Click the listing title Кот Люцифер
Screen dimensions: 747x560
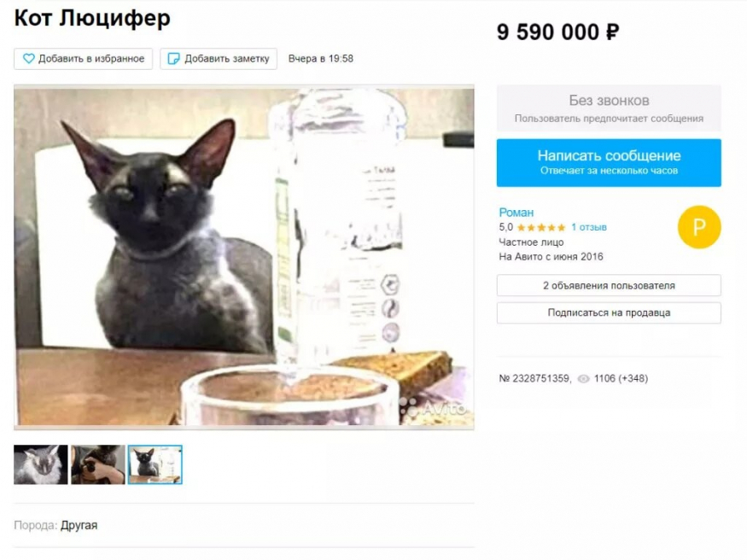tap(92, 19)
